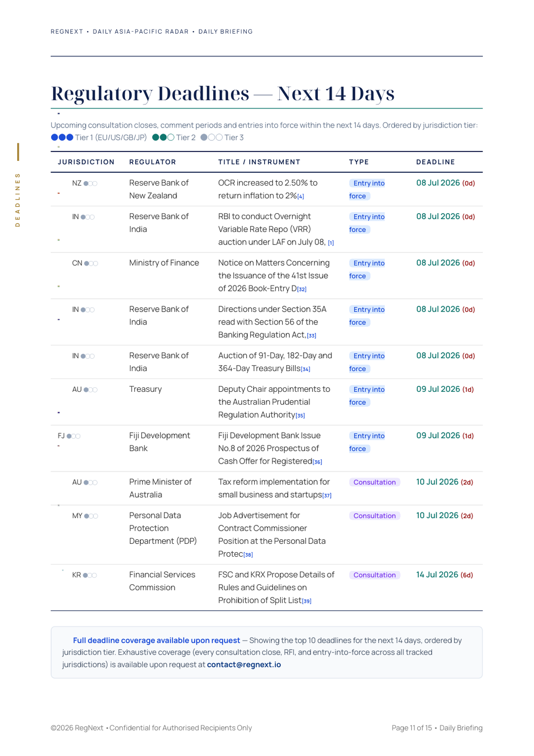The height and width of the screenshot is (756, 534).
Task: Click 'Personal Data Protection Department (PDP)' cell
Action: point(163,528)
